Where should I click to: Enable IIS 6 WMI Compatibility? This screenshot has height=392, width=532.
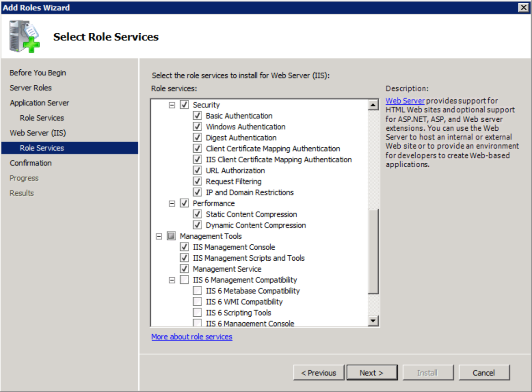(x=197, y=301)
